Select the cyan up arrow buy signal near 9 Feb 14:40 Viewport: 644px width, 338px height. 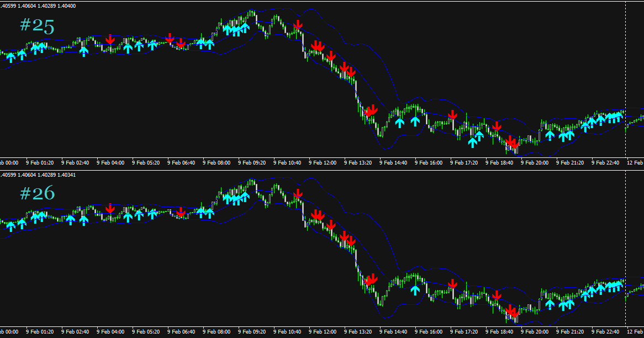401,122
